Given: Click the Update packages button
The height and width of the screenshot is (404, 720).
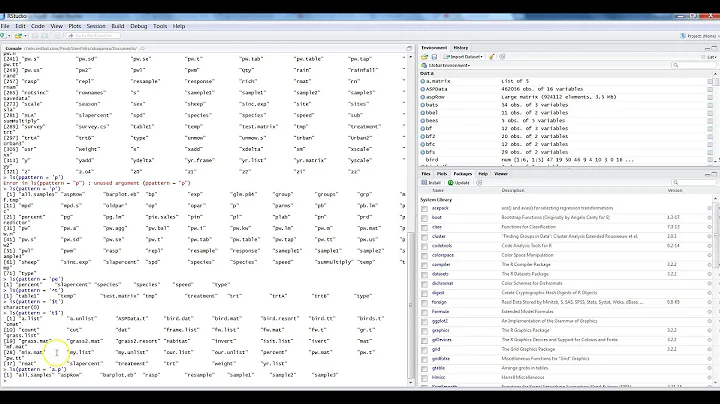Looking at the screenshot, I should 459,183.
